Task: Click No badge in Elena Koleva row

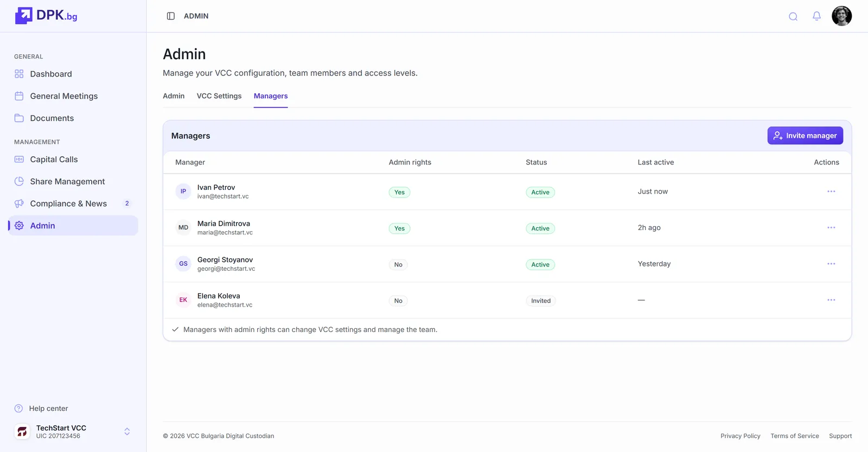Action: click(x=398, y=301)
